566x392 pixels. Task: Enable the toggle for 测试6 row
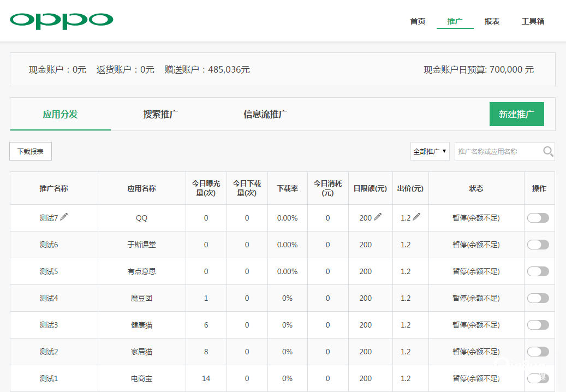click(x=538, y=245)
